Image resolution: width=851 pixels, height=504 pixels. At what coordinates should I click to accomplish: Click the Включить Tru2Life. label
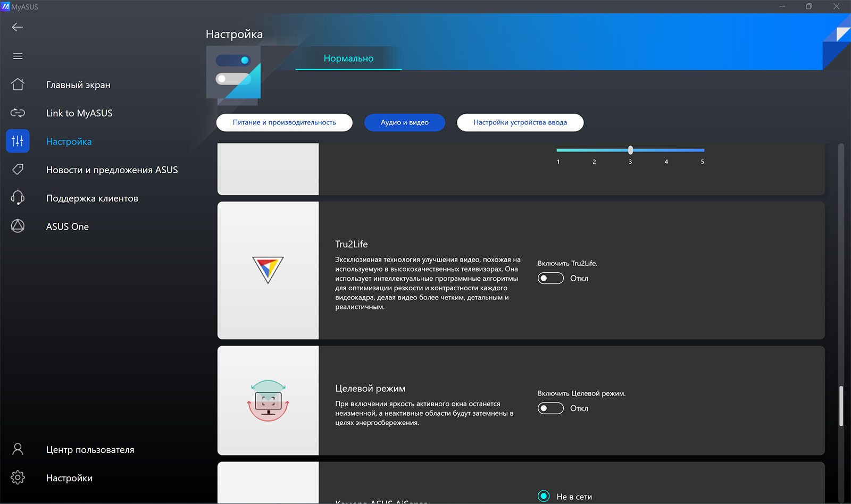point(568,263)
